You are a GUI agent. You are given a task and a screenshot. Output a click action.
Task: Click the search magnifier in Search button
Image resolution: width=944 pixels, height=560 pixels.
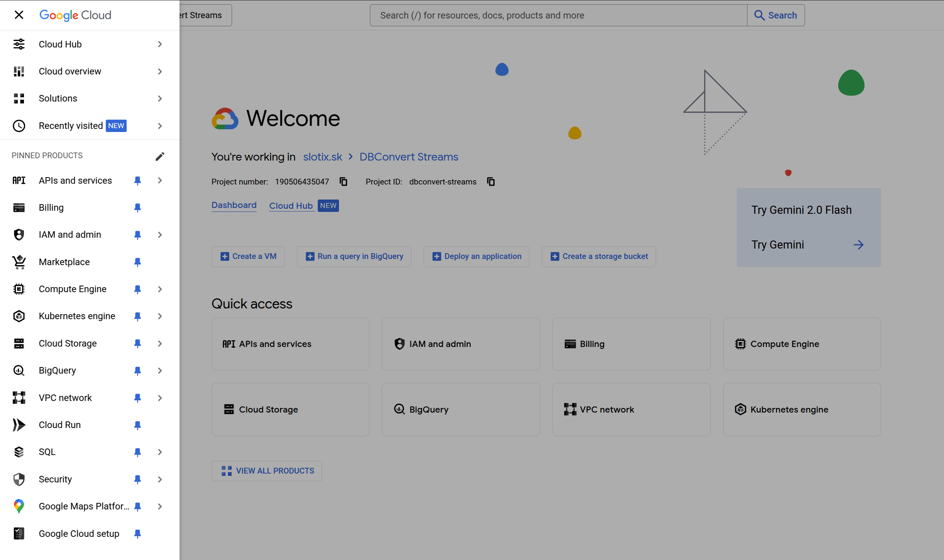760,15
